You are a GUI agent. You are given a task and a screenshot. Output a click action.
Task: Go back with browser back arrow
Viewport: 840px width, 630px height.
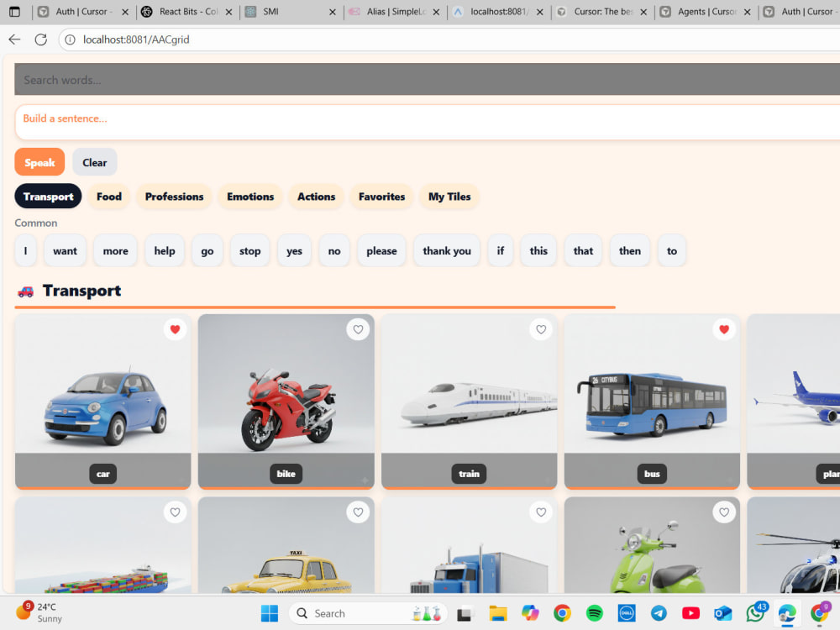pos(14,39)
